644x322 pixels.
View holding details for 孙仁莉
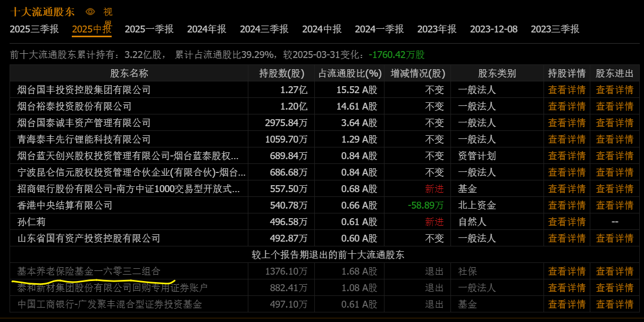[567, 222]
